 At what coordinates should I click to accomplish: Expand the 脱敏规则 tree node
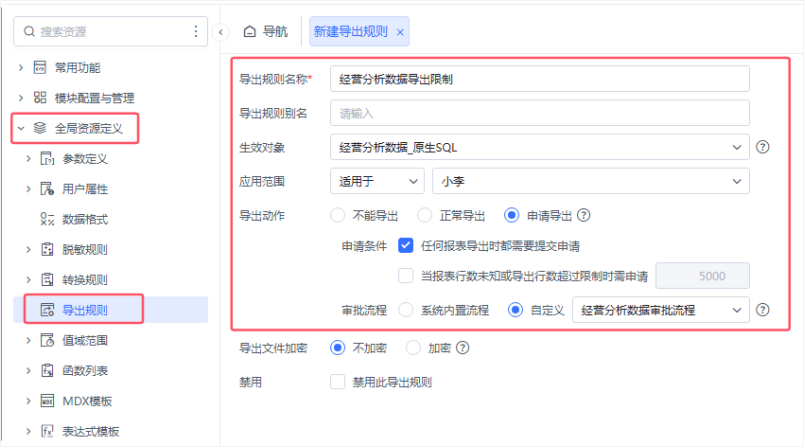click(x=28, y=249)
